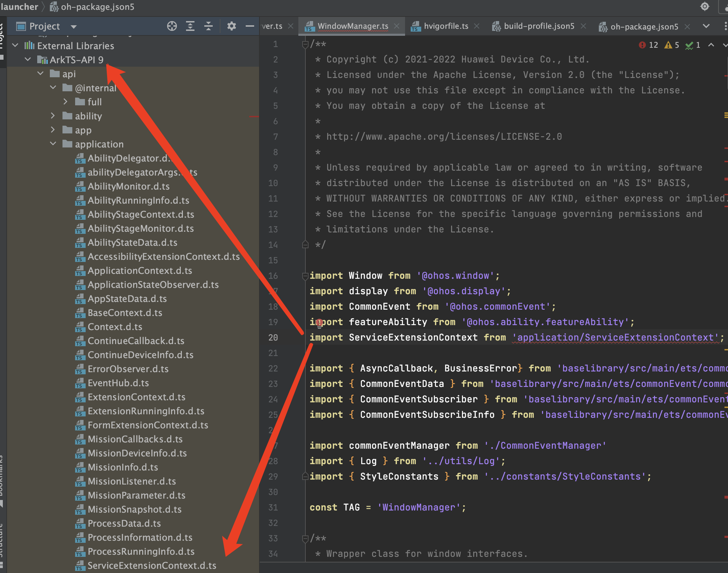Switch to WindowManager.ts tab

(x=353, y=26)
